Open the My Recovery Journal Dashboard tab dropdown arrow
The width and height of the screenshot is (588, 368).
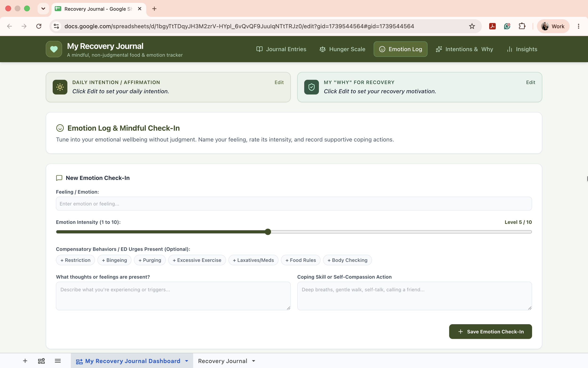point(187,361)
